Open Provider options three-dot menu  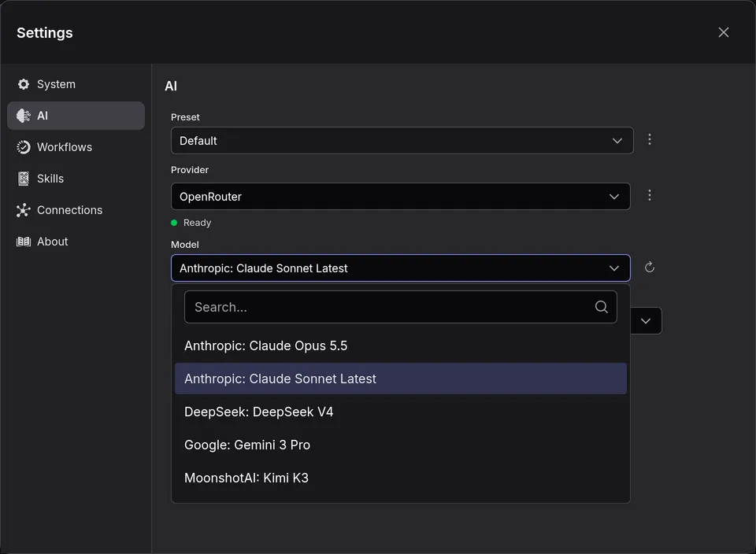(x=650, y=195)
